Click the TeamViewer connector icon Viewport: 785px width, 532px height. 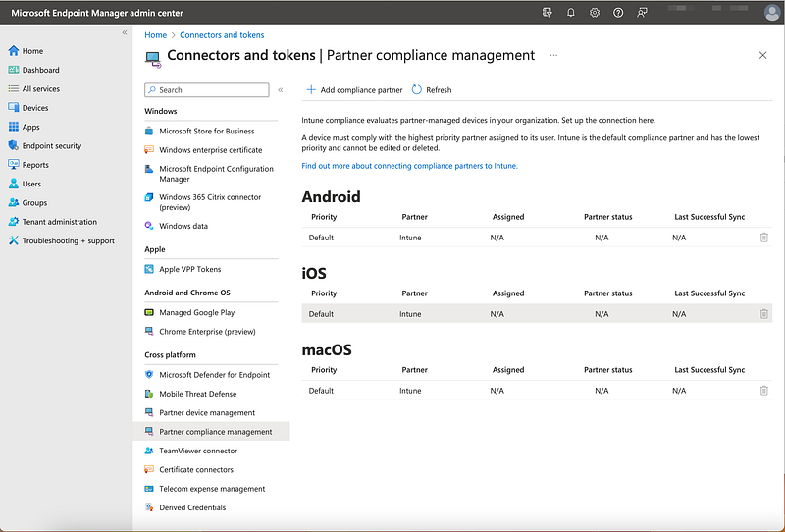tap(149, 451)
